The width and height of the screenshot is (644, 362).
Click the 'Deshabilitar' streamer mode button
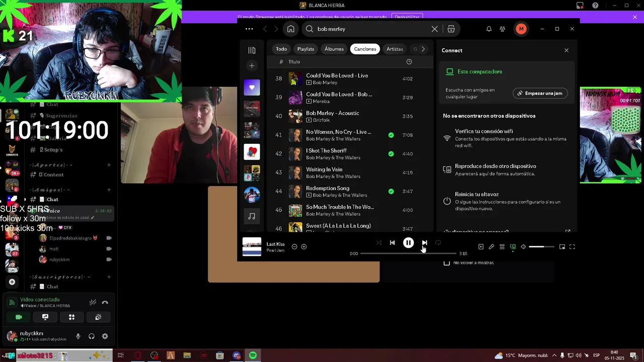tap(407, 17)
